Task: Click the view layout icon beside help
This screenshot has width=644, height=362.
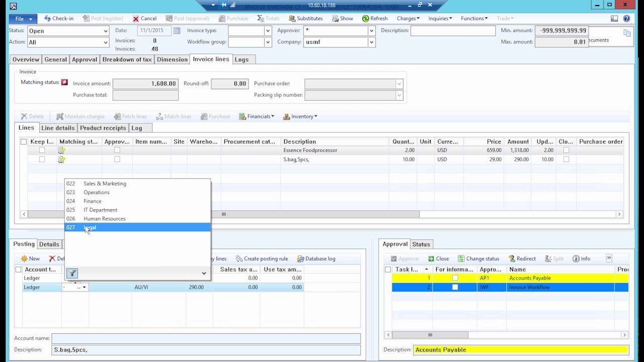Action: click(614, 19)
